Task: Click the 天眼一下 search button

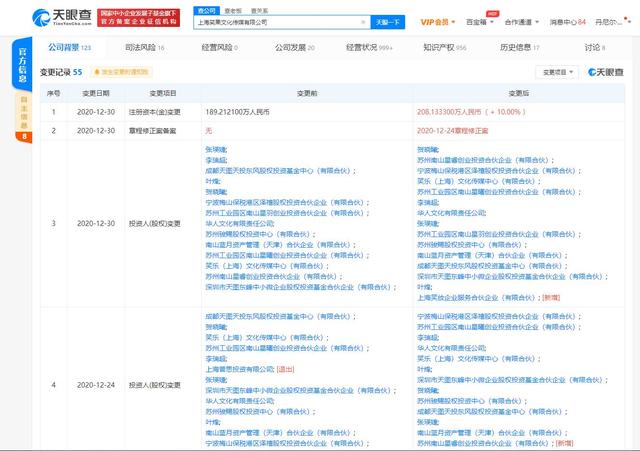Action: [x=387, y=22]
